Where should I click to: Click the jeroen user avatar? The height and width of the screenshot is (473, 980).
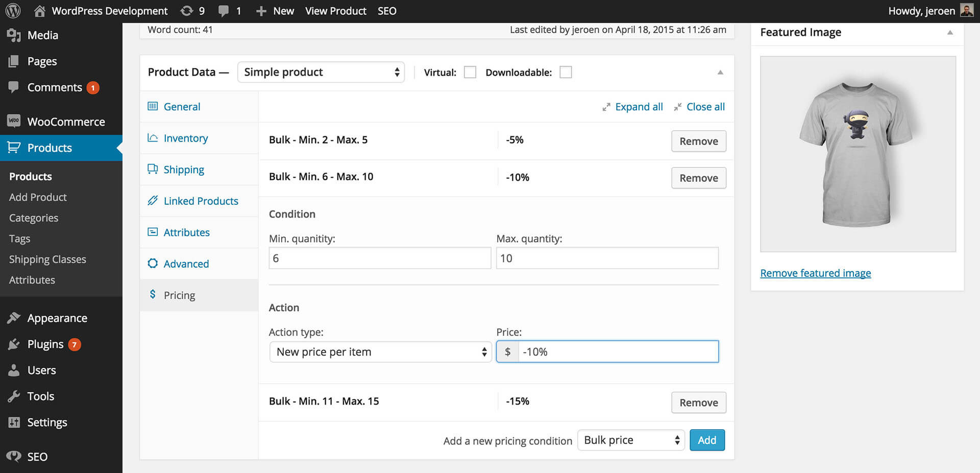click(967, 10)
